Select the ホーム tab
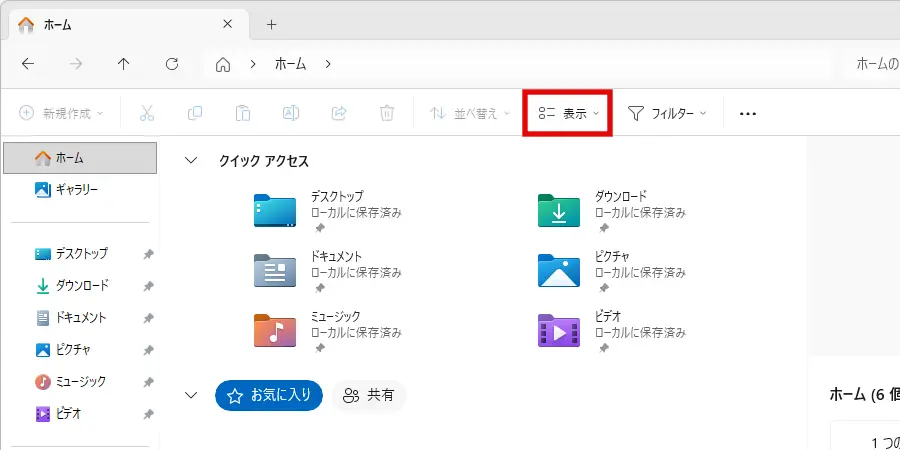The height and width of the screenshot is (450, 900). pyautogui.click(x=130, y=25)
